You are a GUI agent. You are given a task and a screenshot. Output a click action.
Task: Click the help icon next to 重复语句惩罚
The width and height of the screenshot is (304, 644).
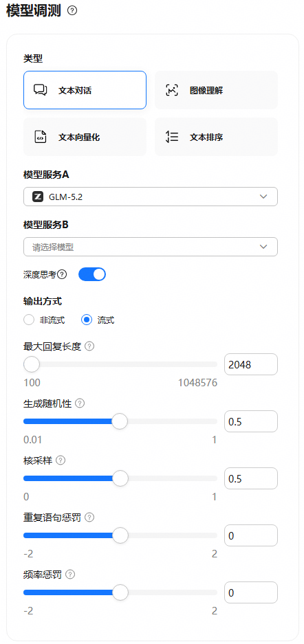[x=89, y=518]
